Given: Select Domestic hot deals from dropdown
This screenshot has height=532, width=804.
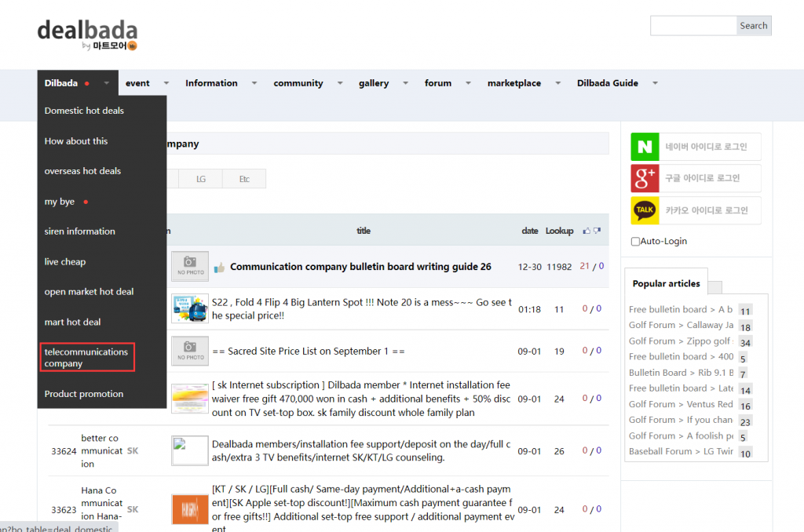Looking at the screenshot, I should (84, 111).
